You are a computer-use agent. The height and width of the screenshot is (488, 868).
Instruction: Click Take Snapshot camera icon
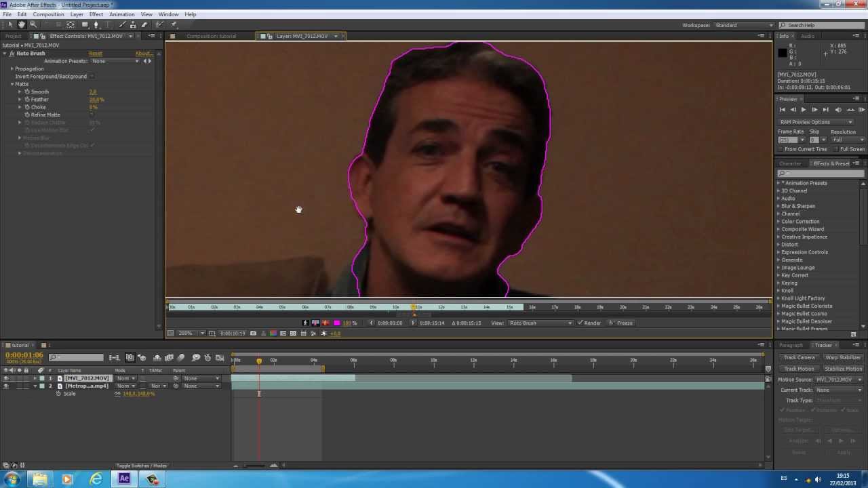253,333
